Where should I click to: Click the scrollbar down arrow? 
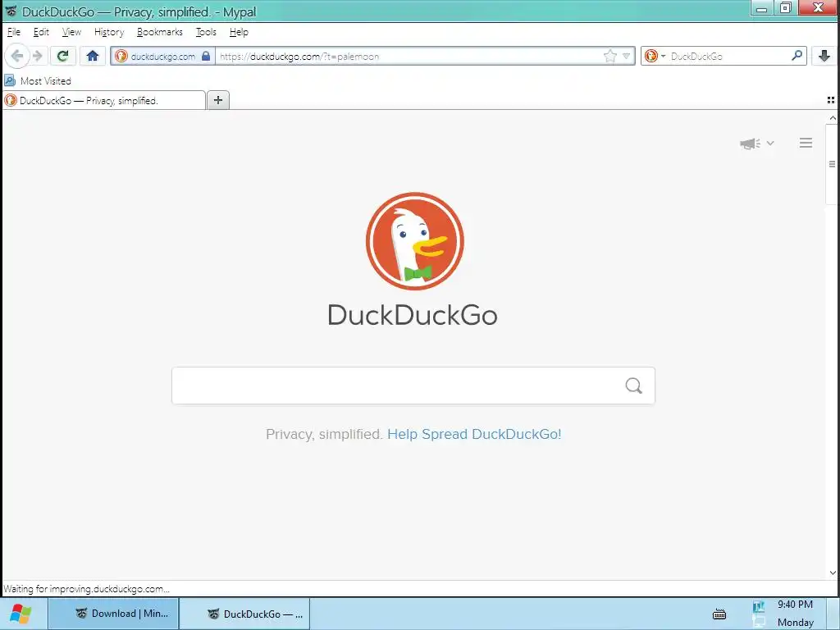point(833,573)
